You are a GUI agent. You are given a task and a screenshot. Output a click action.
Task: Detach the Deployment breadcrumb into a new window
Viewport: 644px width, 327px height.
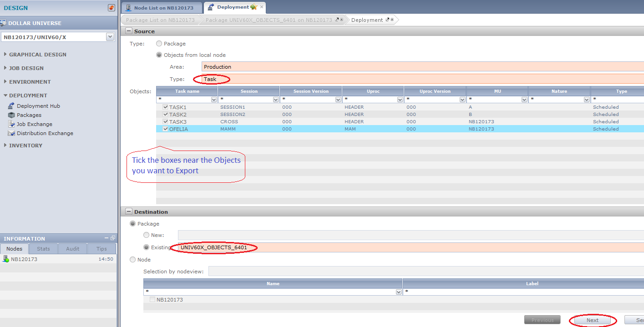tap(388, 20)
